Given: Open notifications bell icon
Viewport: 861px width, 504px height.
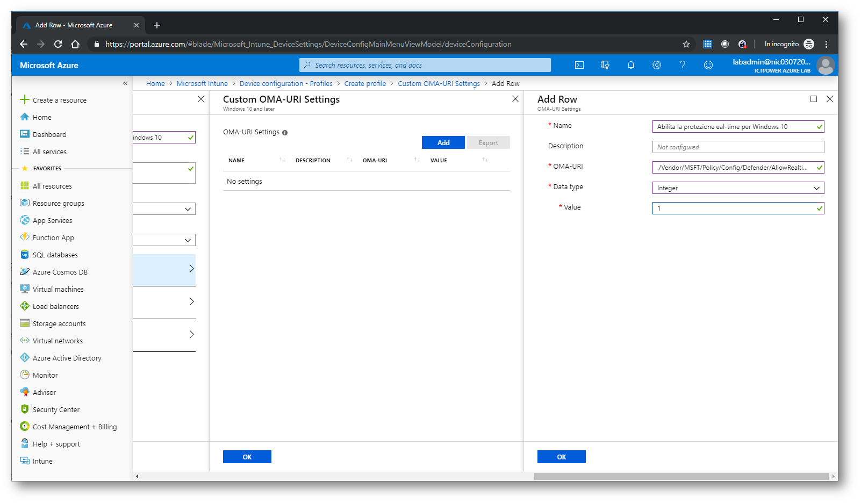Looking at the screenshot, I should pos(631,65).
